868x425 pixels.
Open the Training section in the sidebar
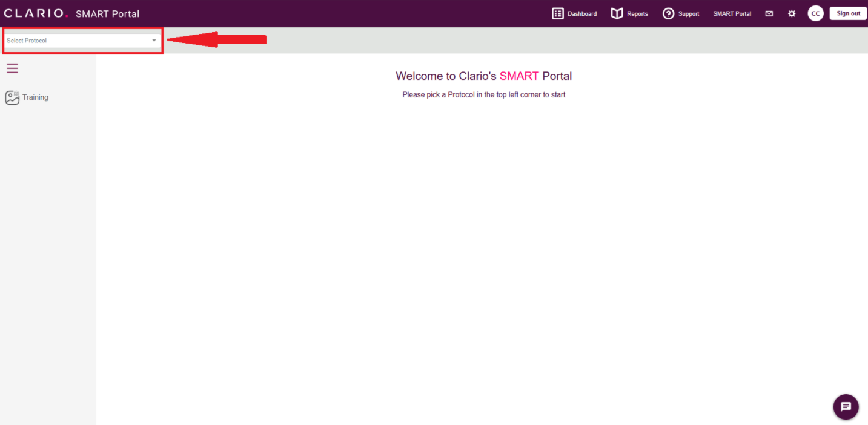[x=26, y=97]
